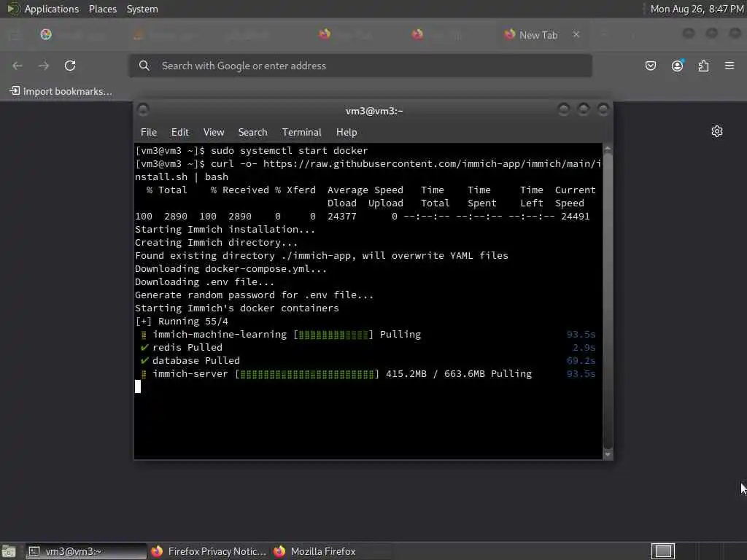The image size is (747, 560).
Task: Click the show desktop icon in bottom panel
Action: click(9, 551)
